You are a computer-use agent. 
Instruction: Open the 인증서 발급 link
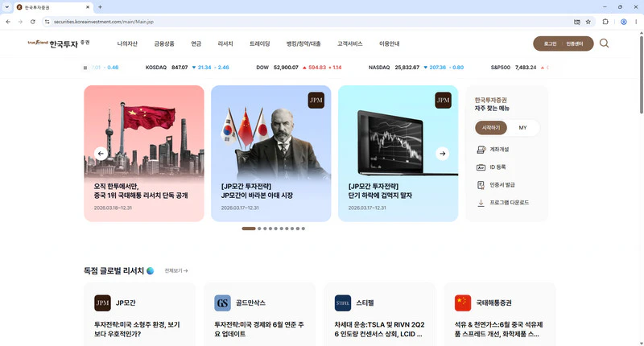point(502,185)
